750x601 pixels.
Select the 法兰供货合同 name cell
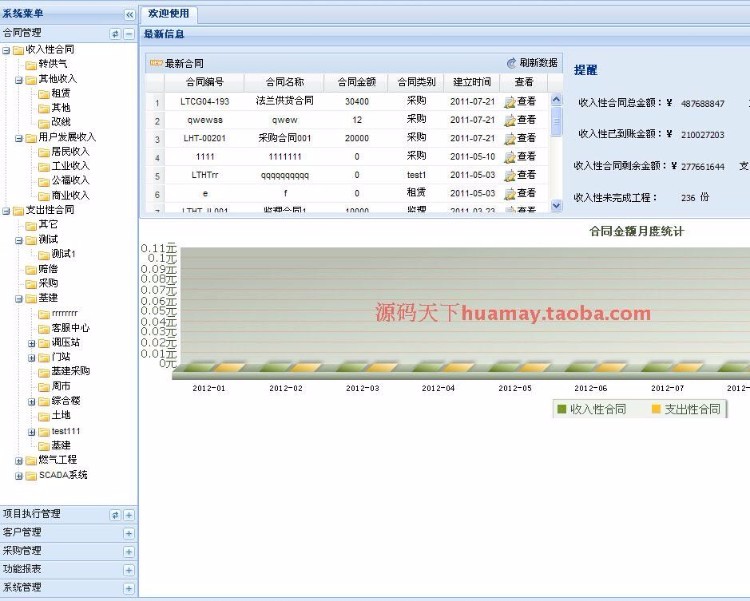[x=285, y=101]
